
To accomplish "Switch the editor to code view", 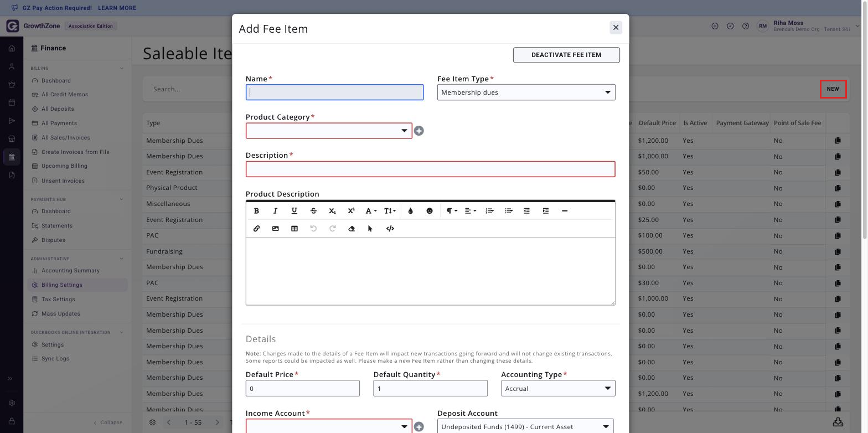I will [x=390, y=229].
